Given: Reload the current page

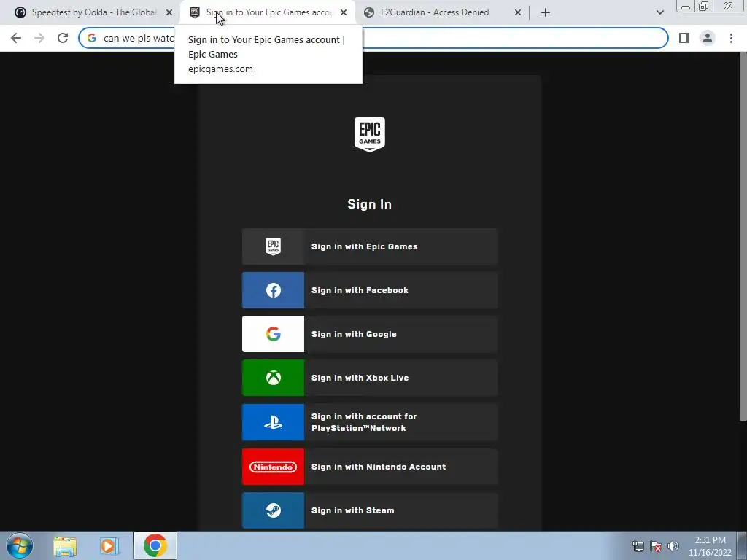Looking at the screenshot, I should [63, 38].
